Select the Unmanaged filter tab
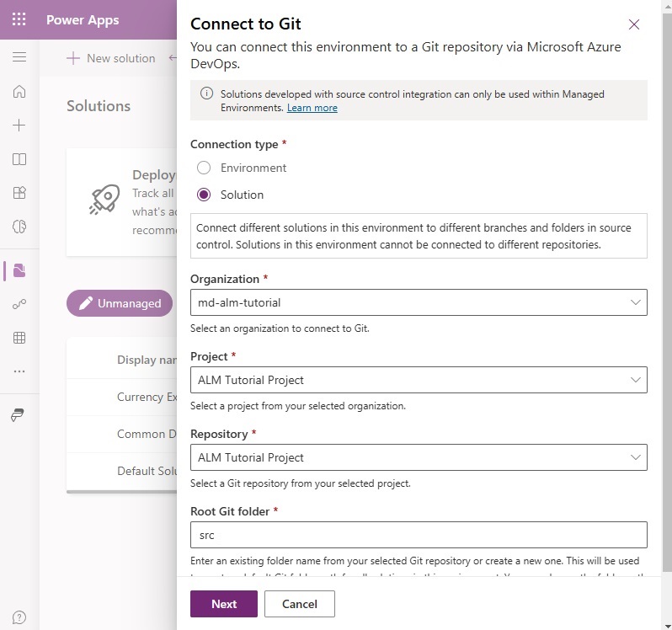This screenshot has width=672, height=630. (x=120, y=303)
